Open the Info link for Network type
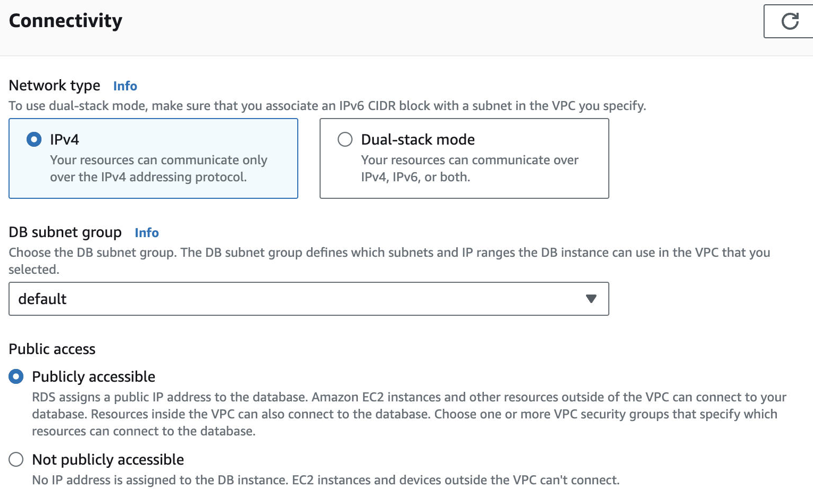The image size is (813, 504). (x=125, y=86)
